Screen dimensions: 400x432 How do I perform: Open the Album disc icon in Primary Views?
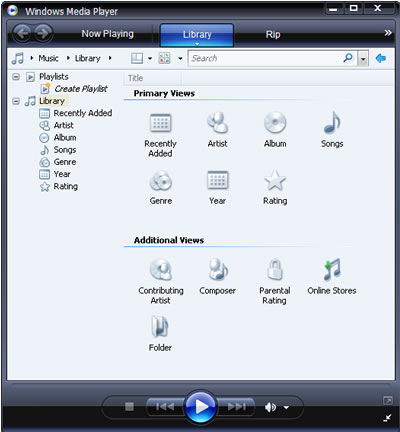[x=275, y=122]
